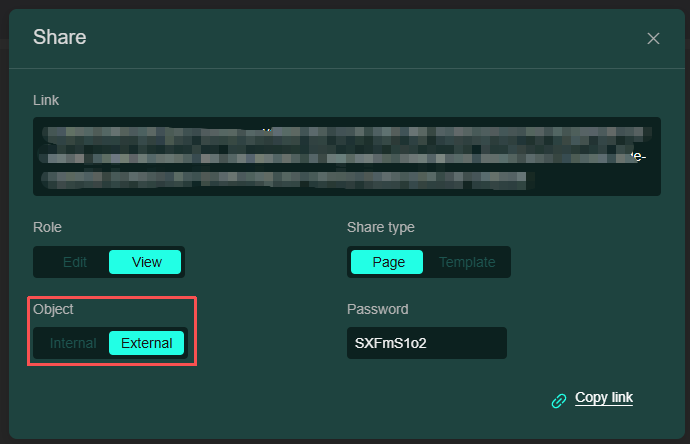This screenshot has height=444, width=690.
Task: Choose Page as share type
Action: tap(388, 262)
